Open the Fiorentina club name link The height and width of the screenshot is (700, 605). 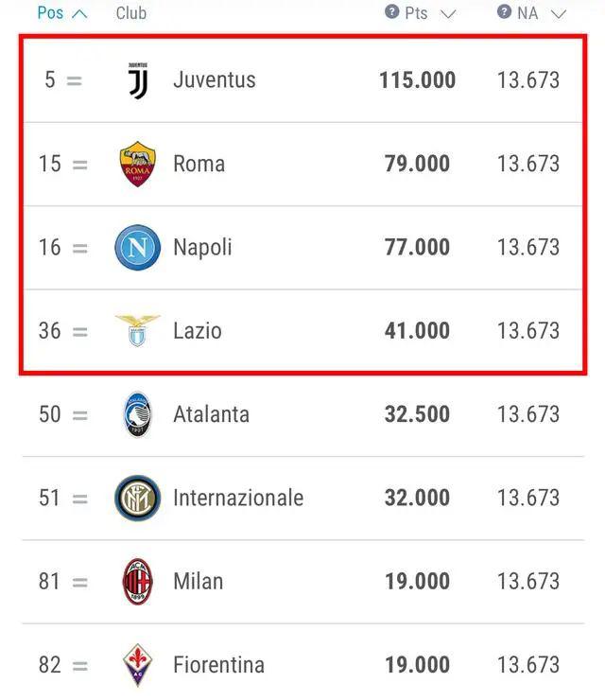coord(219,665)
